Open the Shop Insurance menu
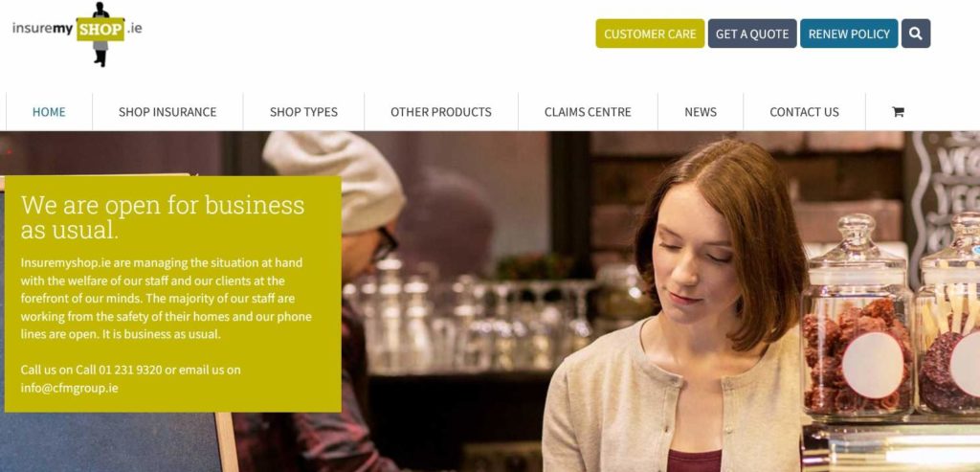 pos(167,112)
